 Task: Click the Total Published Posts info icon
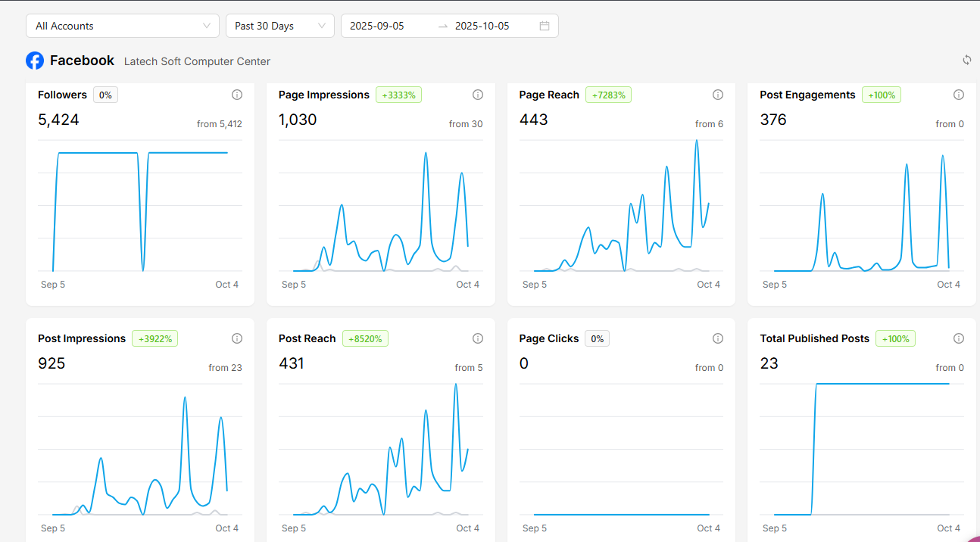tap(959, 338)
